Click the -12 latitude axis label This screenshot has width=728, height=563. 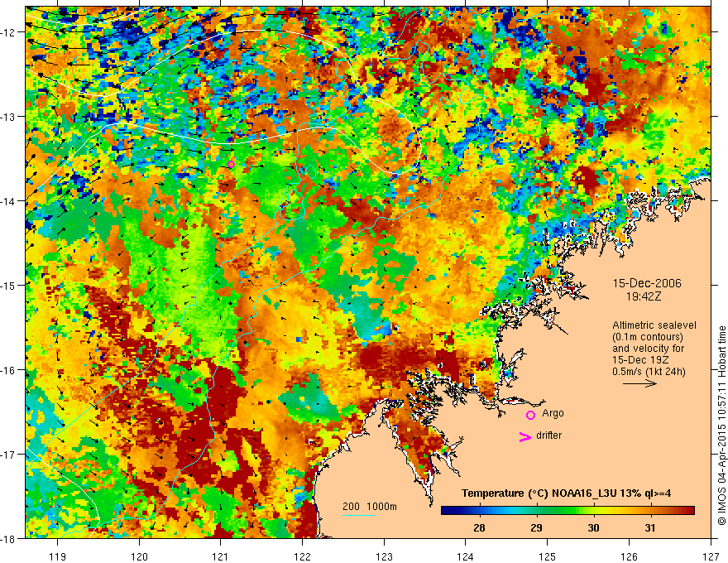coord(8,32)
